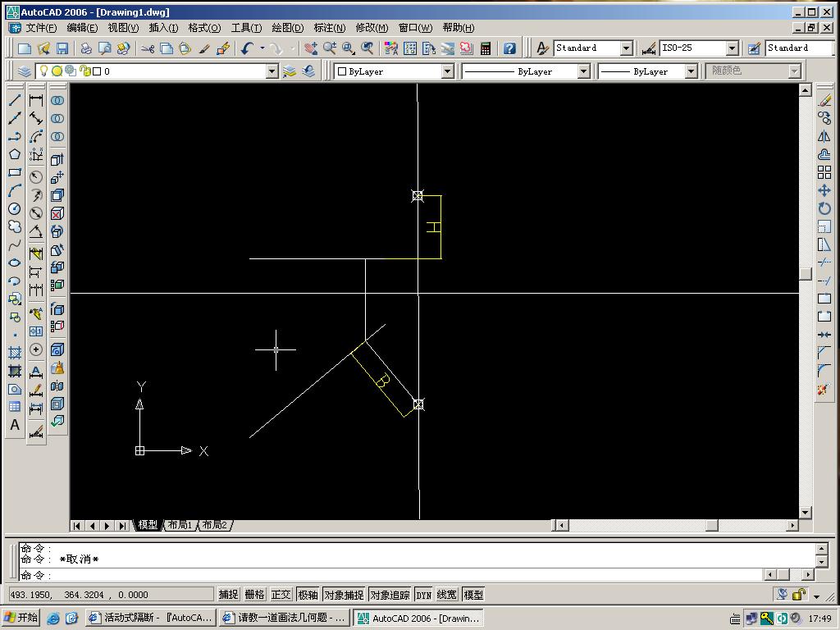Toggle 对象捕捉 object snap in status bar
Viewport: 840px width, 630px height.
tap(344, 595)
